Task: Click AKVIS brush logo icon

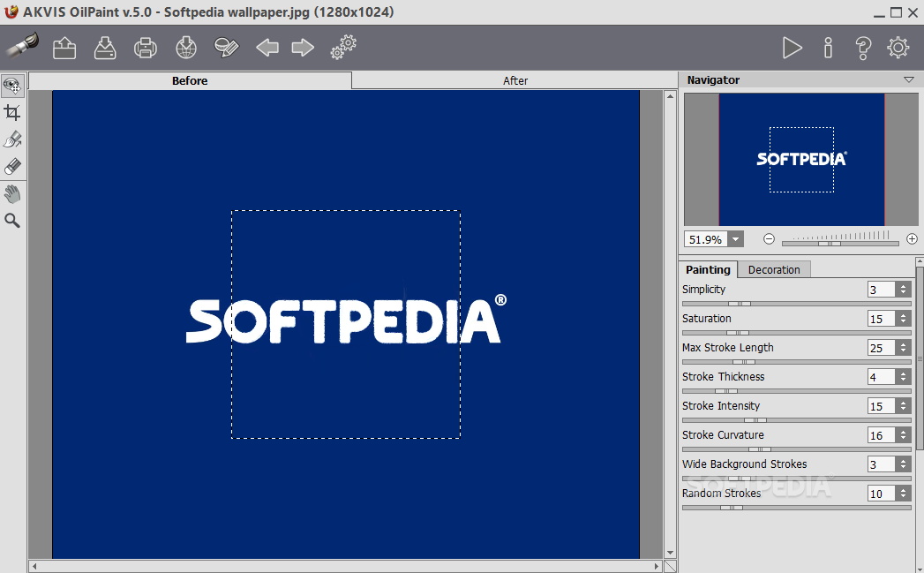Action: pos(22,45)
